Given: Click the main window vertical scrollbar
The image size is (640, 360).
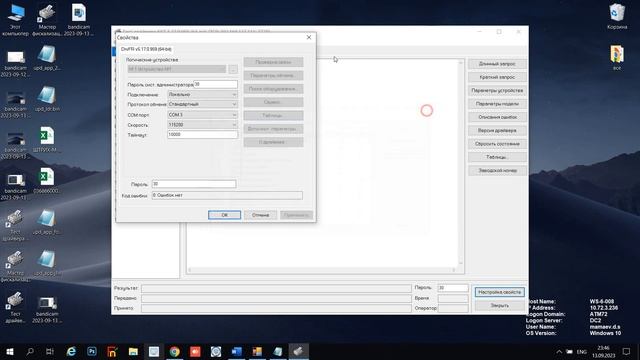Looking at the screenshot, I should (x=461, y=162).
